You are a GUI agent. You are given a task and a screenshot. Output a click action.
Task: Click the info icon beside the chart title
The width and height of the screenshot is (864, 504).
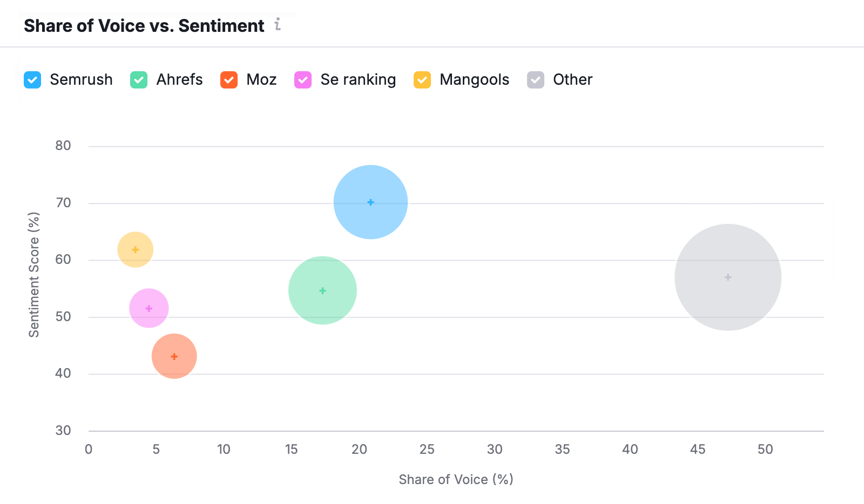[279, 25]
